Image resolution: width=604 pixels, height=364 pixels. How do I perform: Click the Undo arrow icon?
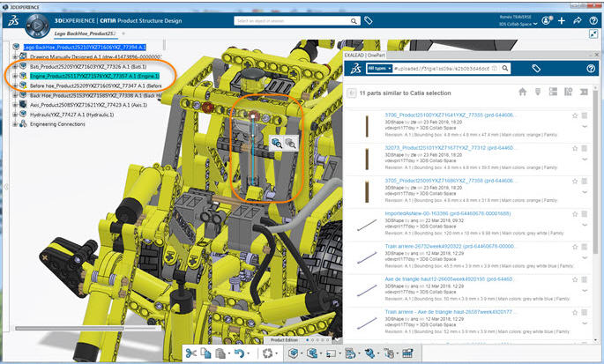239,353
